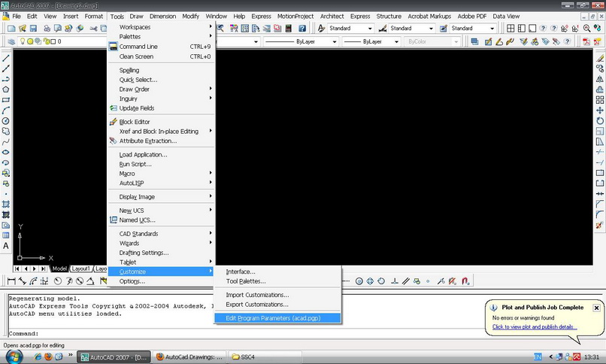Click the PDF export icon

point(586,41)
